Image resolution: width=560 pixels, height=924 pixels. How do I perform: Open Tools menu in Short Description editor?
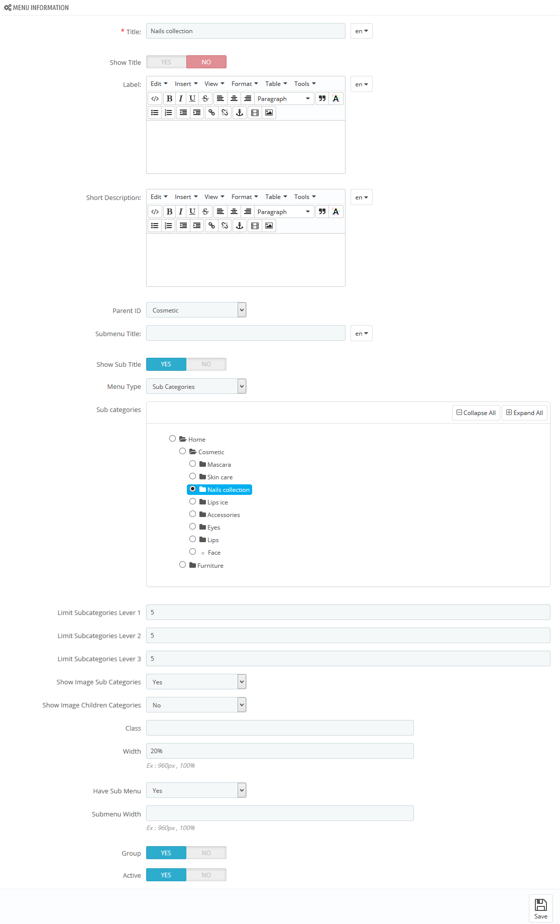tap(305, 197)
